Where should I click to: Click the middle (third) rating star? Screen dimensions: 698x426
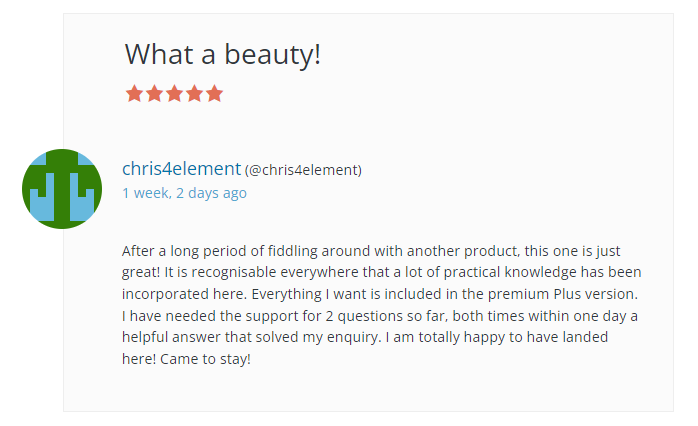coord(174,94)
